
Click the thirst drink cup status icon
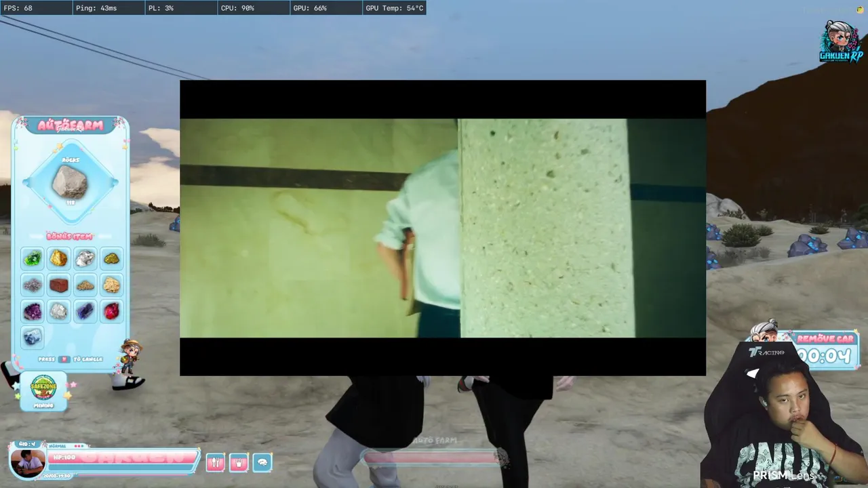[239, 462]
